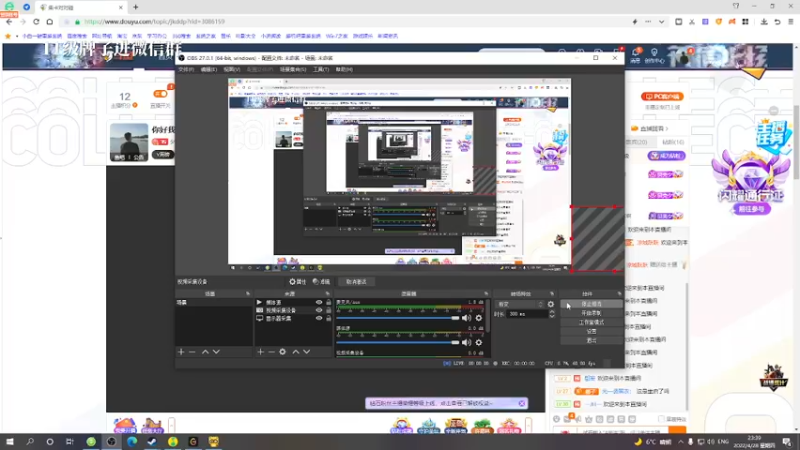Viewport: 800px width, 450px height.
Task: Click Exit button in Controls dock
Action: pos(591,341)
